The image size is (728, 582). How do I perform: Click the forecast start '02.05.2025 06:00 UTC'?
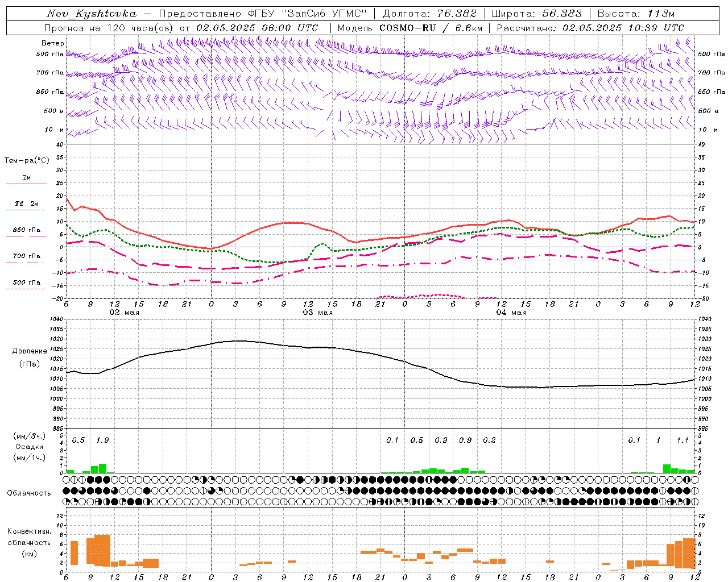pyautogui.click(x=257, y=28)
